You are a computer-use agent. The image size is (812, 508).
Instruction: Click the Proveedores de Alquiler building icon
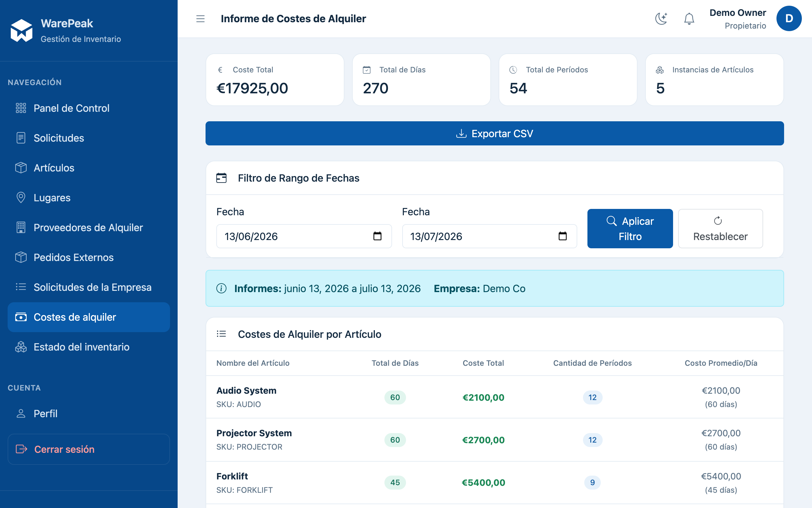pos(21,227)
